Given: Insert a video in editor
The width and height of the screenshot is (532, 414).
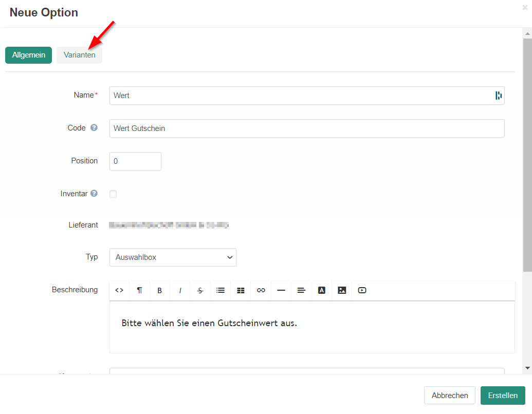Looking at the screenshot, I should pos(362,290).
